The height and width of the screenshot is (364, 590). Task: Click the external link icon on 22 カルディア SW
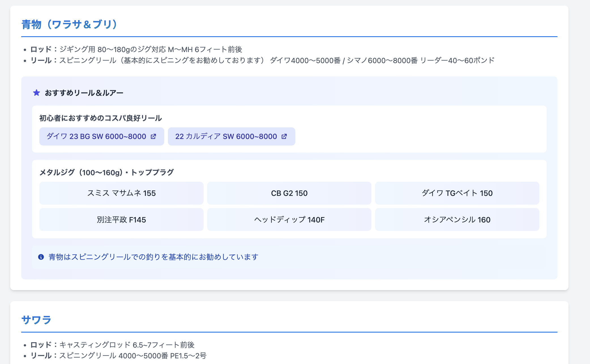click(x=284, y=136)
